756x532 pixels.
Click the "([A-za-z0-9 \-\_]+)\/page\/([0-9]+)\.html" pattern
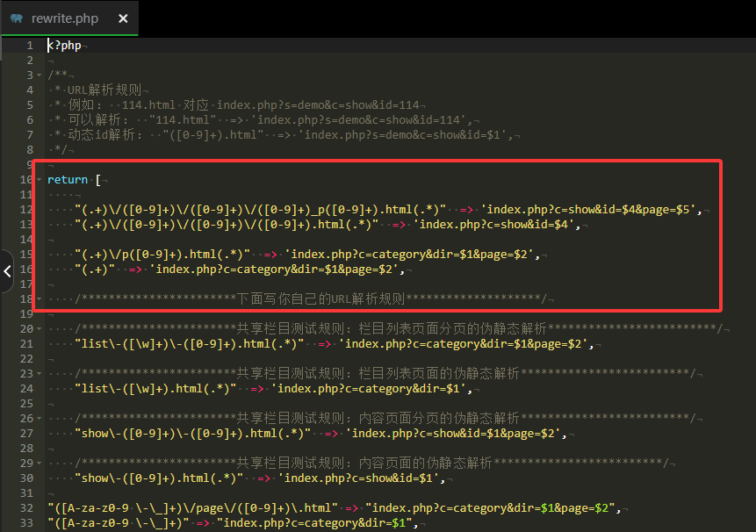[x=193, y=508]
